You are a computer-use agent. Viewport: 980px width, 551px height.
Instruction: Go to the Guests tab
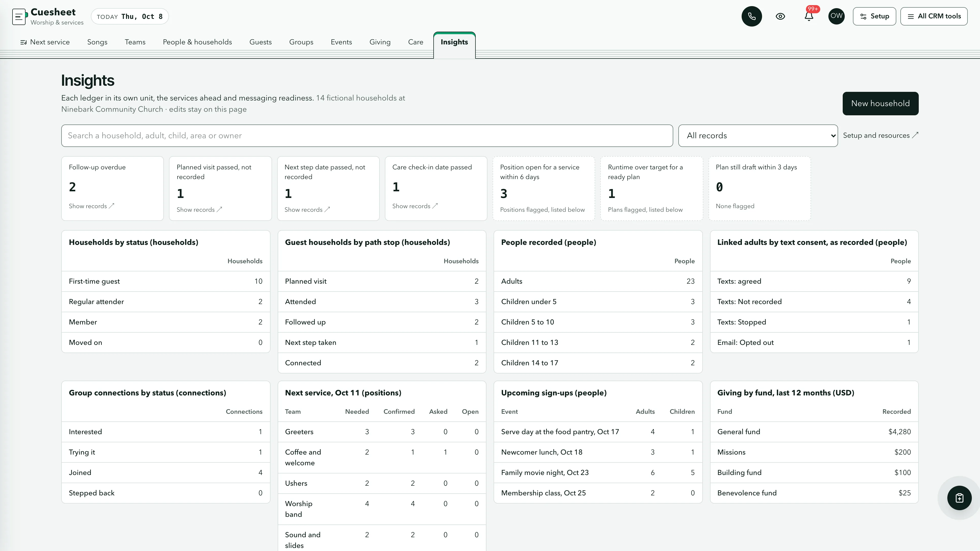(261, 42)
